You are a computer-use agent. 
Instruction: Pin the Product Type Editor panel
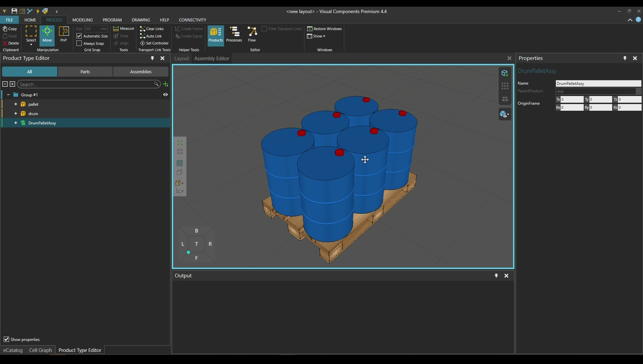point(152,58)
